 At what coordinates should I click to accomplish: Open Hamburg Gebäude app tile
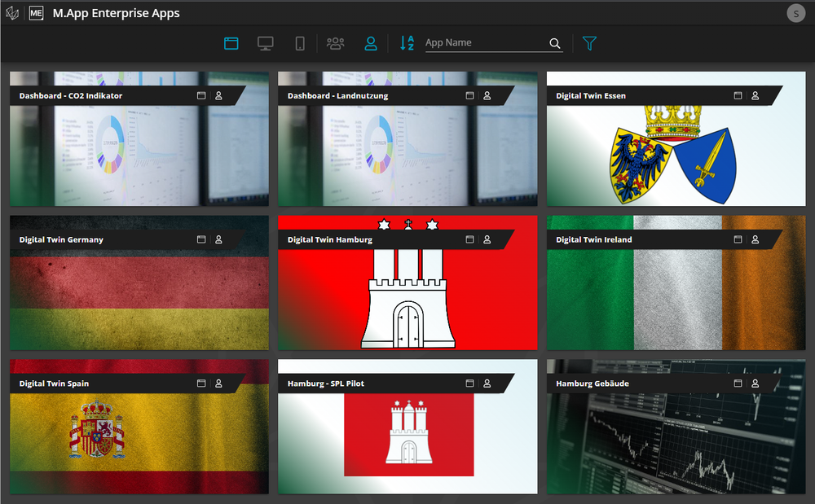676,426
